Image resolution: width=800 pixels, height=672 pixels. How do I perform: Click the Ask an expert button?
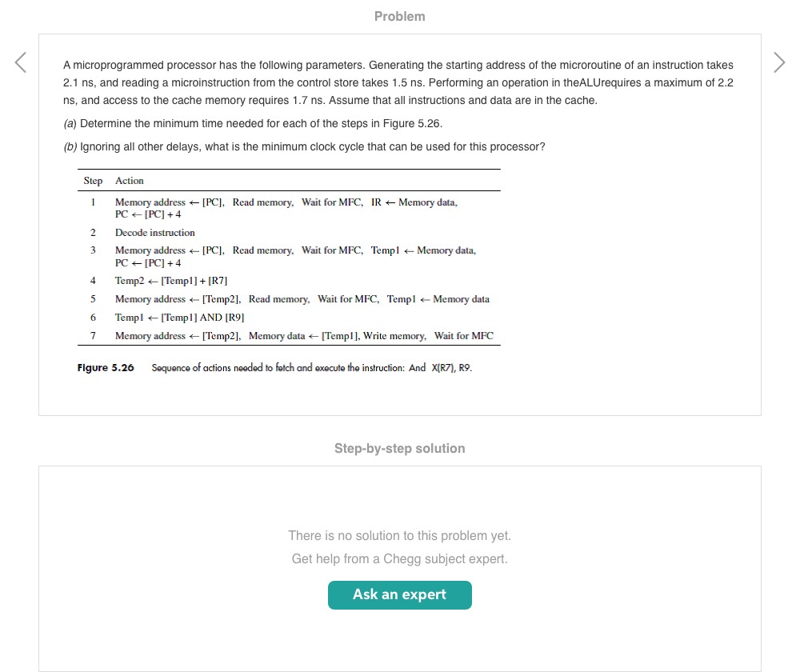coord(399,594)
